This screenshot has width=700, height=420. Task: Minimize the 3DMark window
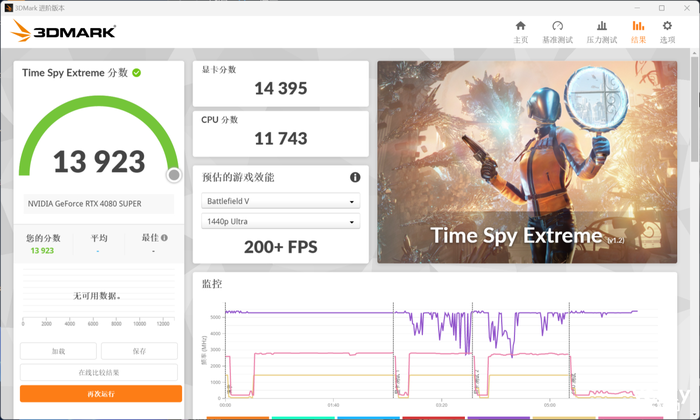tap(637, 8)
